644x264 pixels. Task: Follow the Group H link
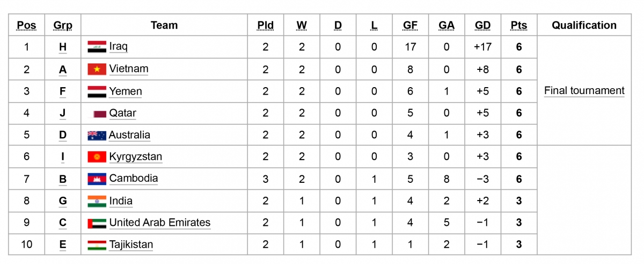click(x=63, y=47)
